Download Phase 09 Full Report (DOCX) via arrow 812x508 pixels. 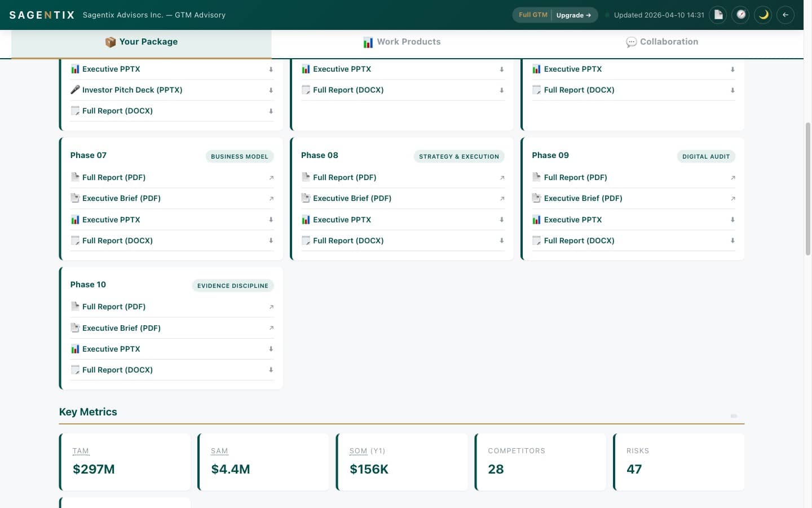point(732,240)
